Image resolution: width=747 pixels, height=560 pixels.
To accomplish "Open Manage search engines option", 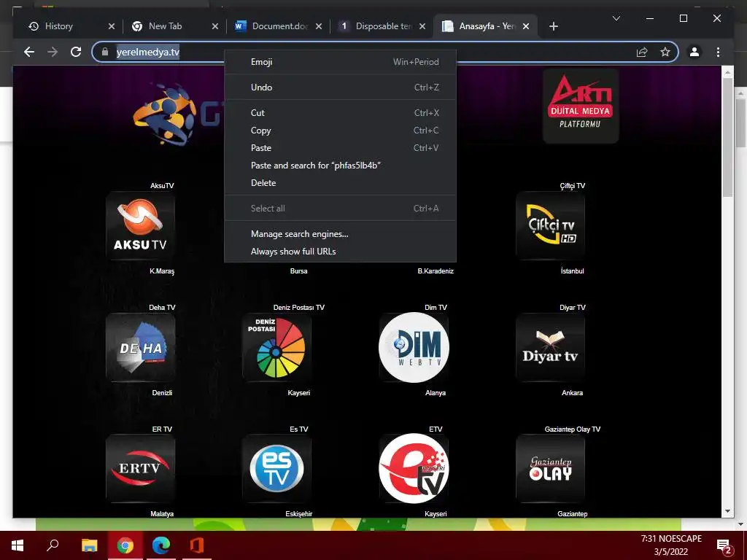I will (x=340, y=234).
